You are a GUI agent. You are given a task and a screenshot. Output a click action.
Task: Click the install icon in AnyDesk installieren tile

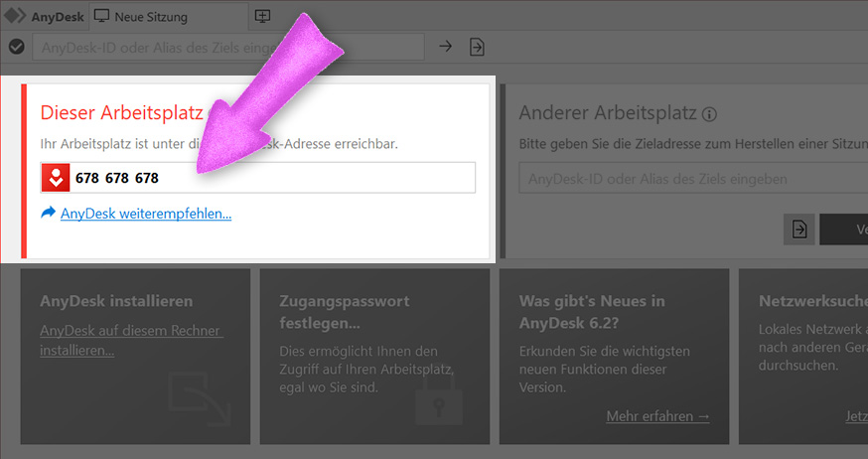[x=200, y=399]
